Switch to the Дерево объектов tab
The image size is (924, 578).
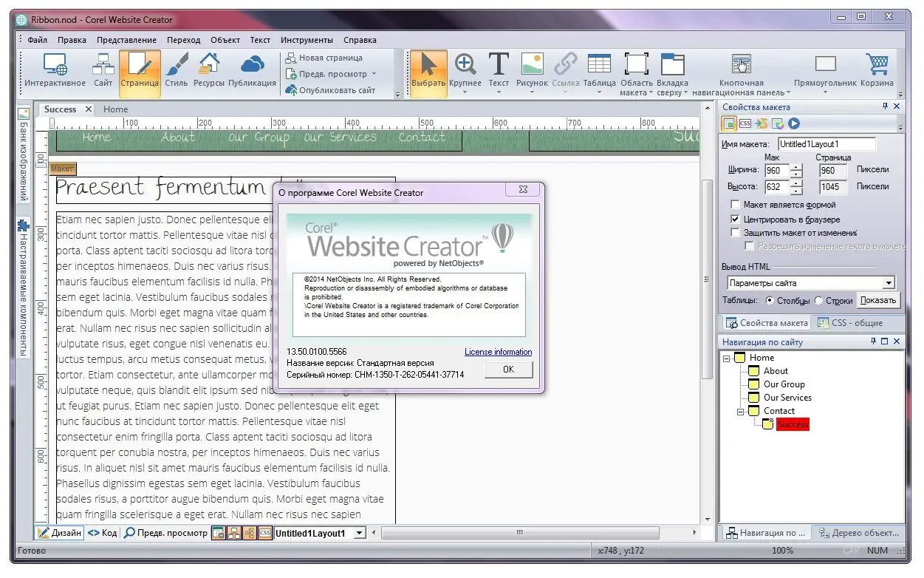tap(858, 533)
